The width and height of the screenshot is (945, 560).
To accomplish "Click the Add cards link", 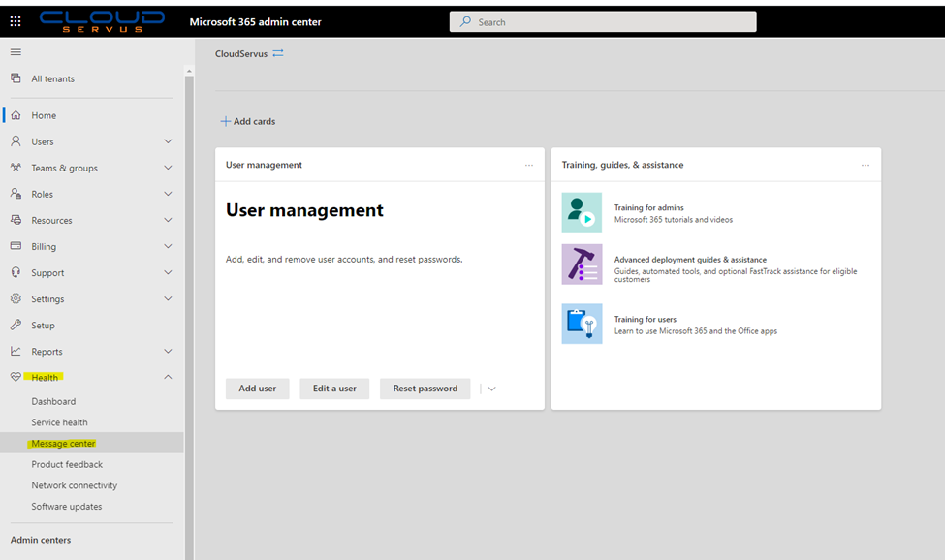I will tap(249, 121).
